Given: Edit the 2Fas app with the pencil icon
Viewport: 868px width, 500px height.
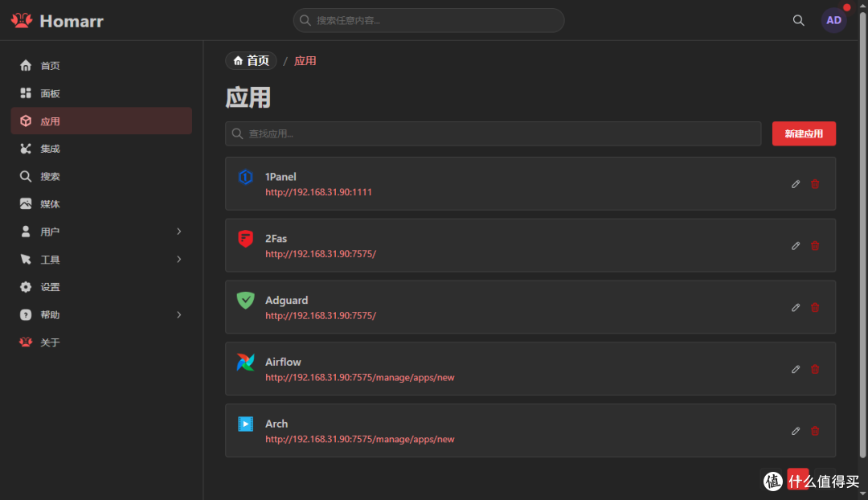Looking at the screenshot, I should (796, 246).
